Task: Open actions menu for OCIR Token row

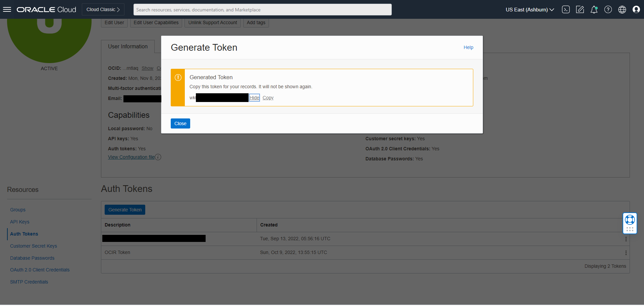Action: (x=626, y=253)
